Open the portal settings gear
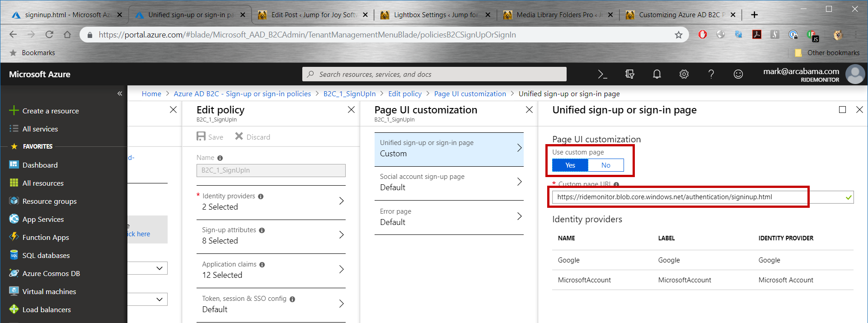The height and width of the screenshot is (323, 868). coord(684,74)
